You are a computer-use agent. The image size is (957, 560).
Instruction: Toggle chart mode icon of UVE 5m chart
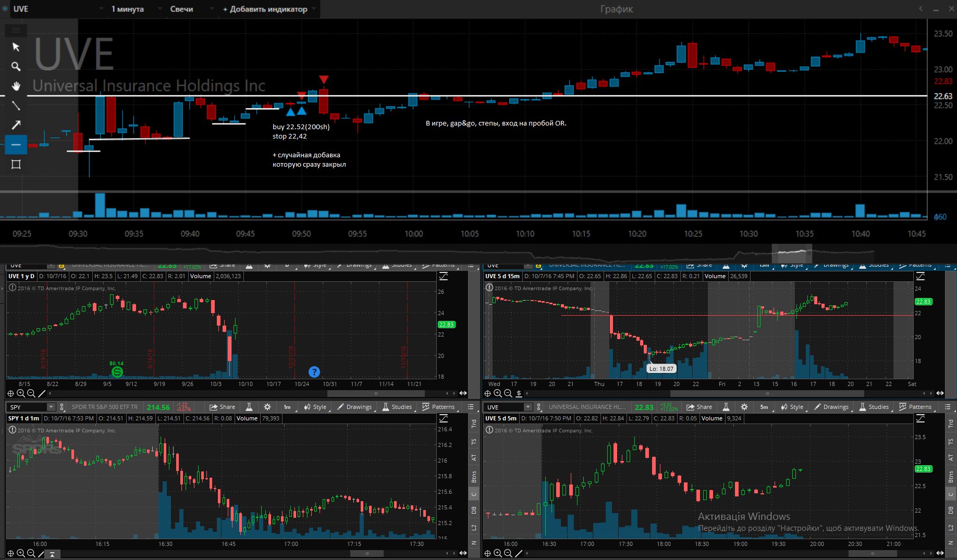click(921, 418)
